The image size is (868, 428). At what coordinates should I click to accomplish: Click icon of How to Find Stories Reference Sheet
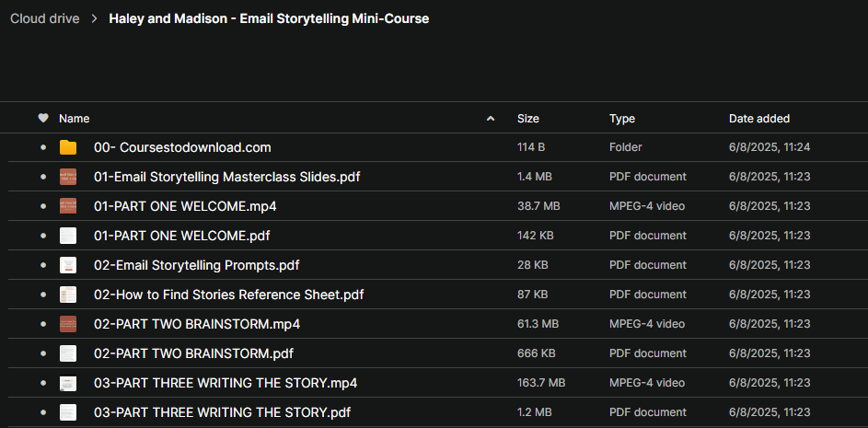coord(68,294)
